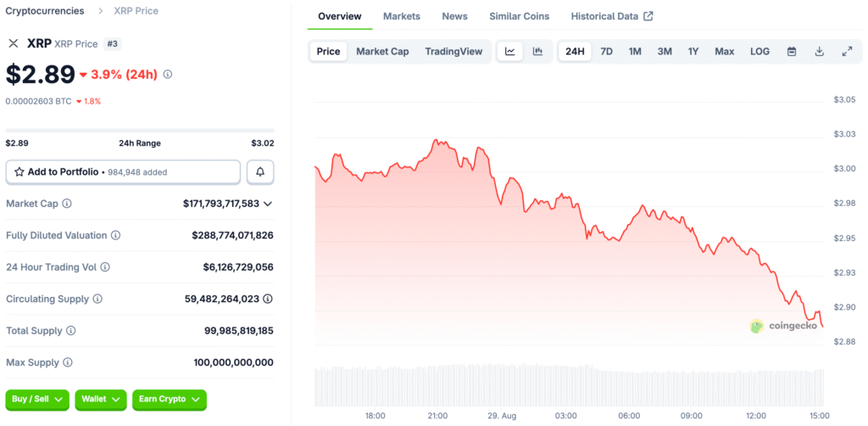This screenshot has width=868, height=426.
Task: Select the Max time range
Action: (x=724, y=52)
